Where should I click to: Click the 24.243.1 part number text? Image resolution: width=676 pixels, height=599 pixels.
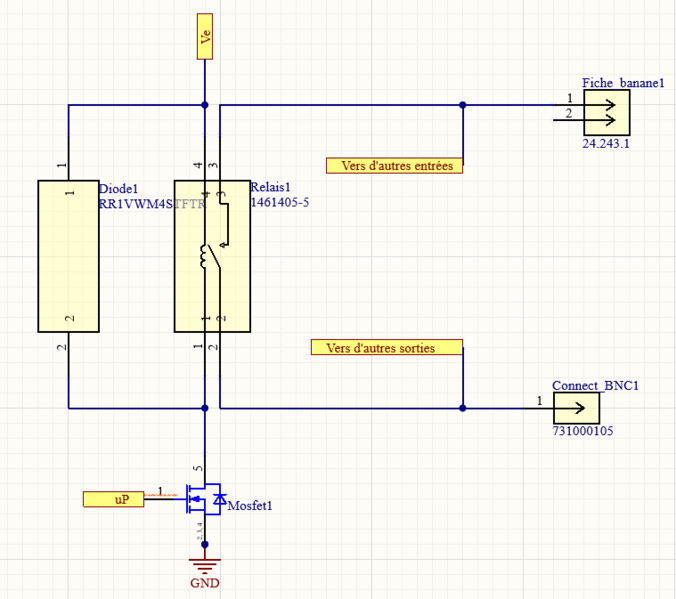point(606,144)
